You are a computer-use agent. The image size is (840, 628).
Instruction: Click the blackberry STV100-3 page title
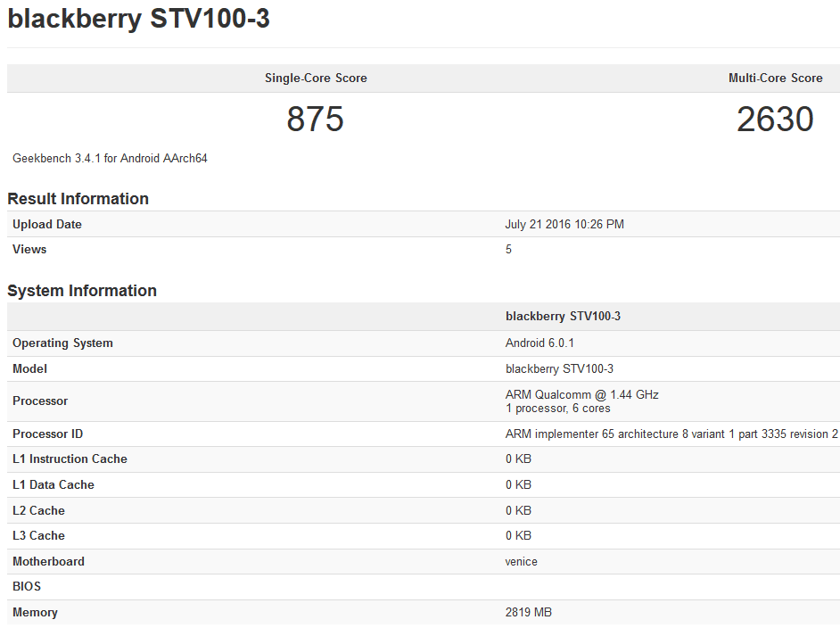(139, 20)
